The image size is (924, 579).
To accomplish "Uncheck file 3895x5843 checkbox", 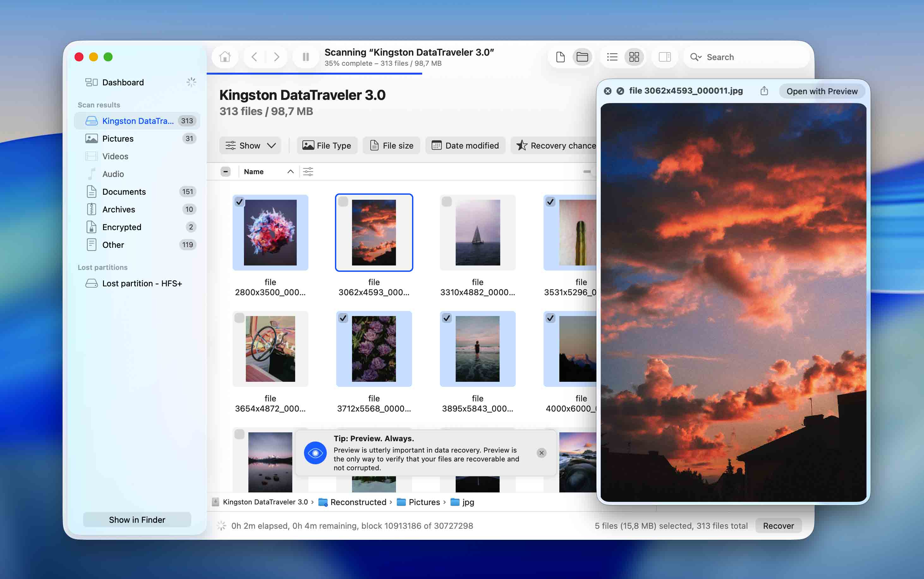I will [447, 318].
